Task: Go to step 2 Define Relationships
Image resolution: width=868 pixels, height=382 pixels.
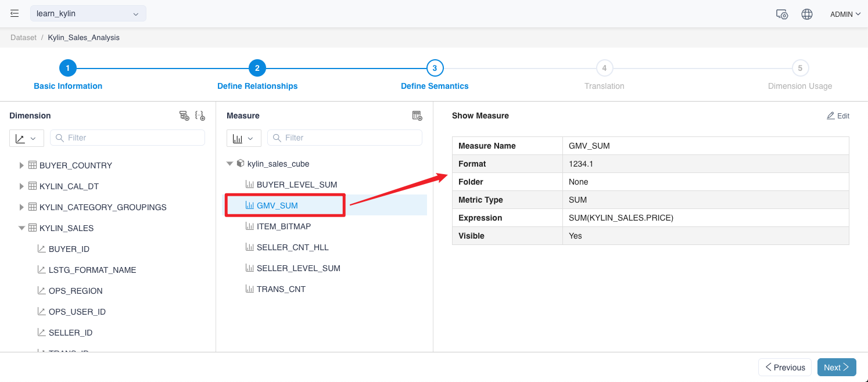Action: pyautogui.click(x=257, y=69)
